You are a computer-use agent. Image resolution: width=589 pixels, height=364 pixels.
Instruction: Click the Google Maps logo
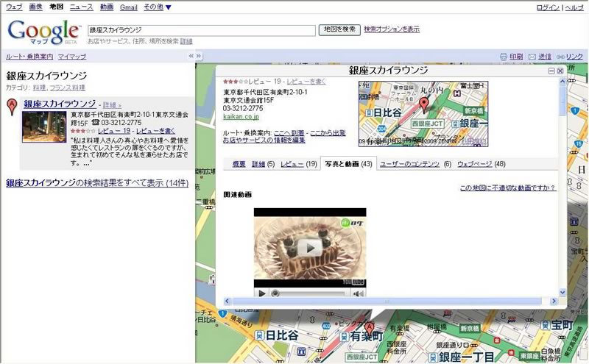pos(44,32)
